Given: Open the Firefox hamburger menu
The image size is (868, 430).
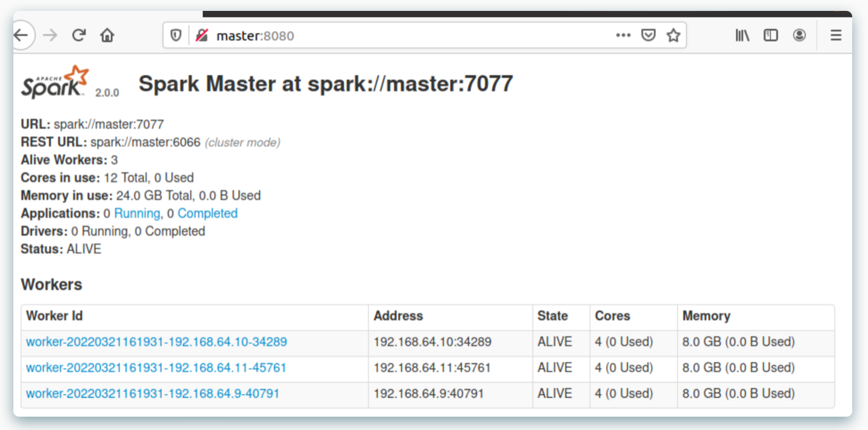Looking at the screenshot, I should point(836,35).
